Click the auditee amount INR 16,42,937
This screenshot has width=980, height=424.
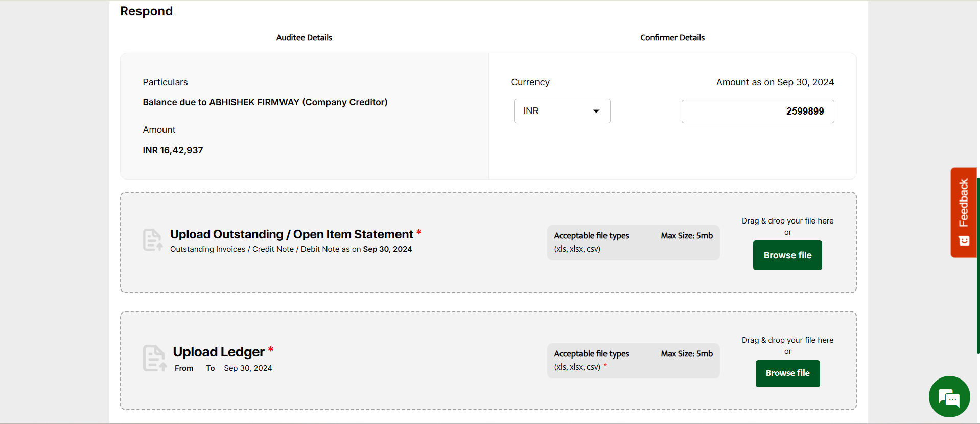point(173,150)
